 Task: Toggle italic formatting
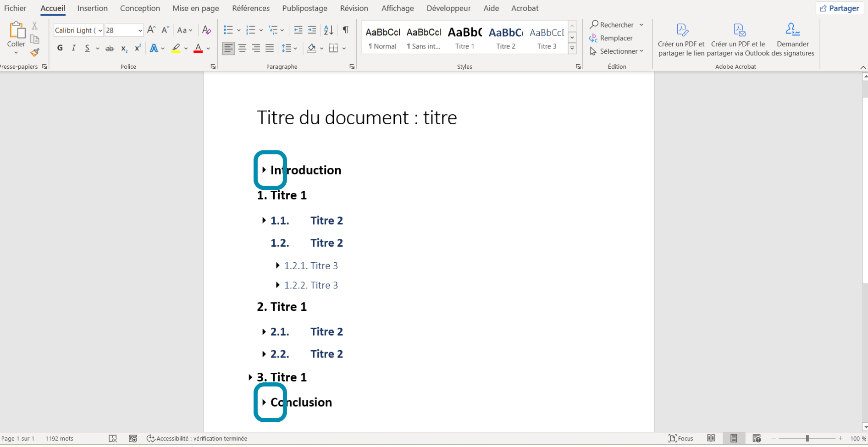(73, 48)
